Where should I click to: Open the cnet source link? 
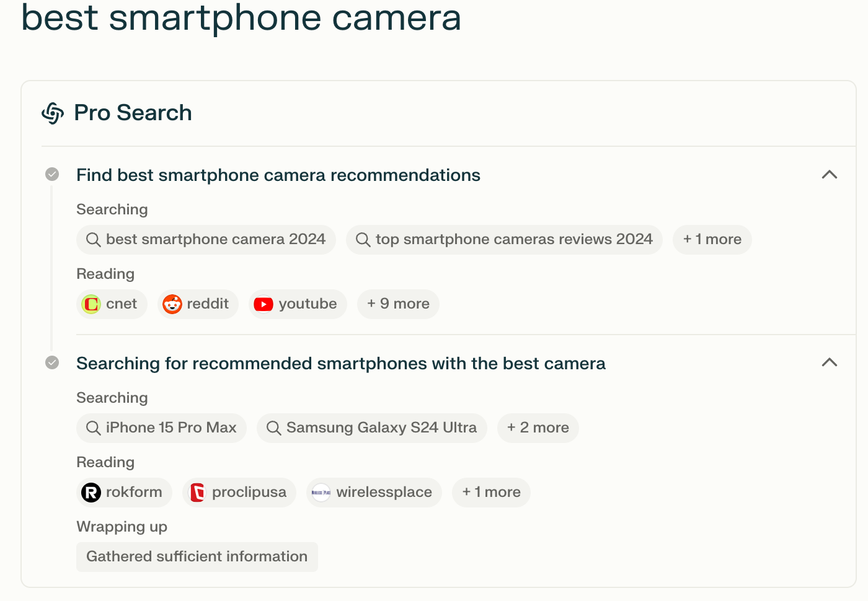pyautogui.click(x=112, y=304)
